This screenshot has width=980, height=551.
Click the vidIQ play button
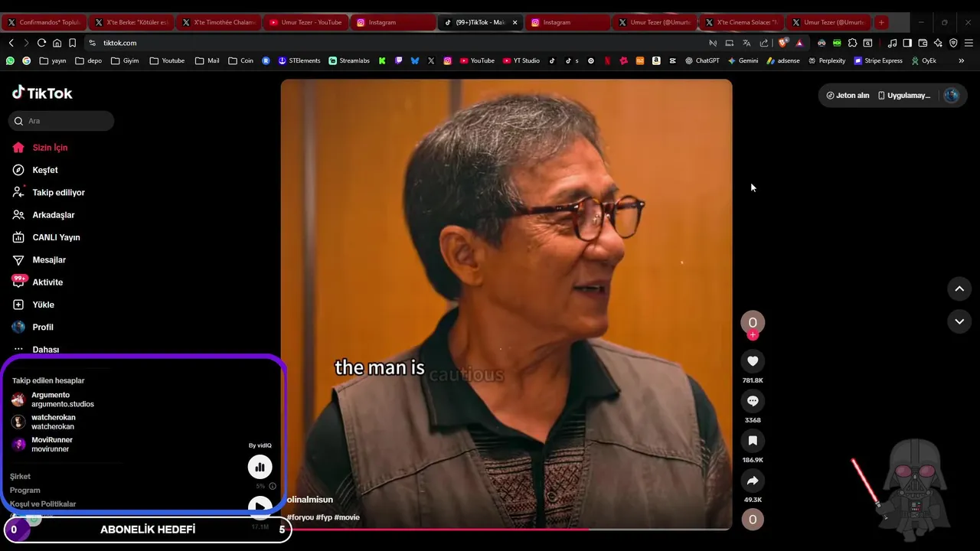point(260,507)
